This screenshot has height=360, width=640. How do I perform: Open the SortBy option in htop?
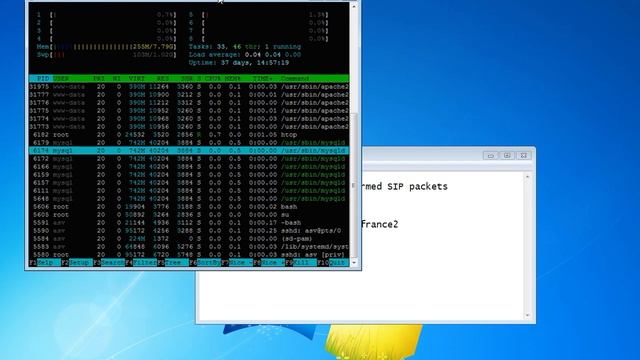tap(209, 262)
